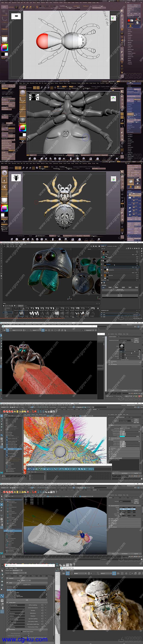The image size is (143, 644).
Task: Select Sub Surface Scatter Raw in Available AOVs
Action: 13,593
